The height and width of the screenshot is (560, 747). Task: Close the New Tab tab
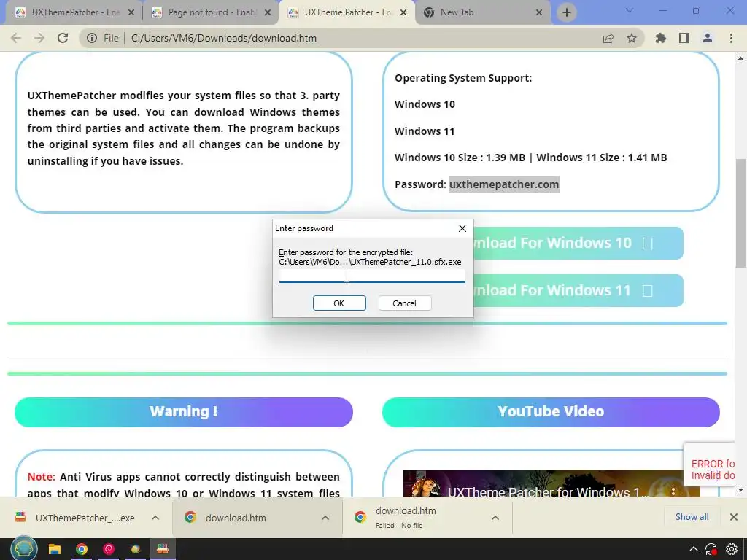click(x=539, y=12)
